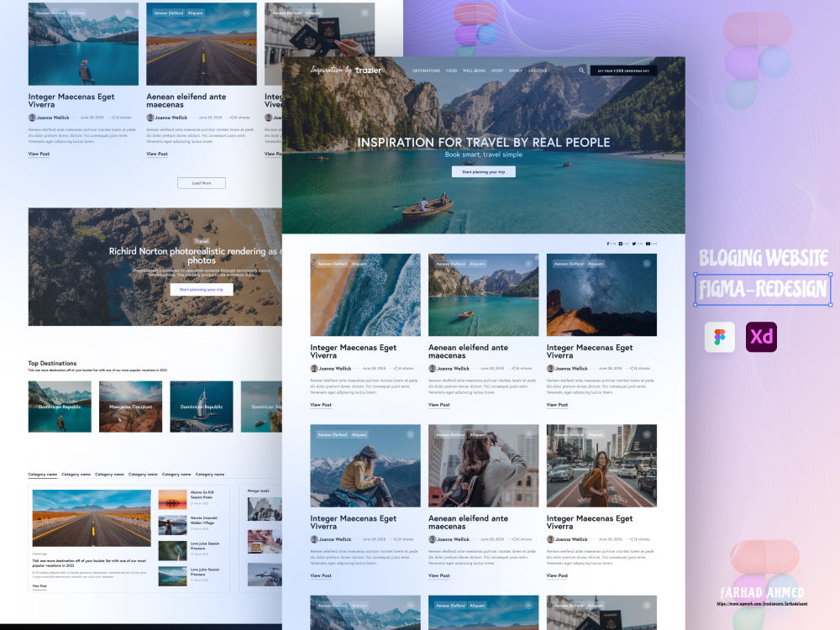Viewport: 840px width, 630px height.
Task: Toggle bookmark on the turquoise lake post
Action: (527, 263)
